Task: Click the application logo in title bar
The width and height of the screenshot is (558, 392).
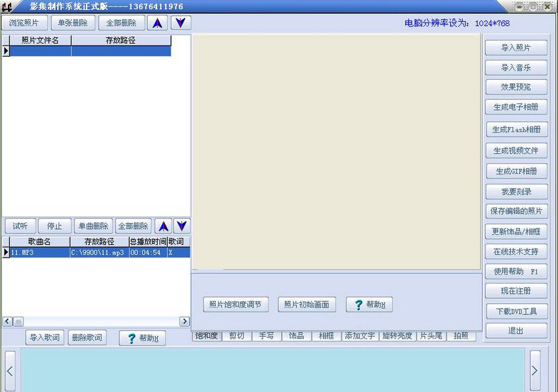Action: pyautogui.click(x=8, y=5)
